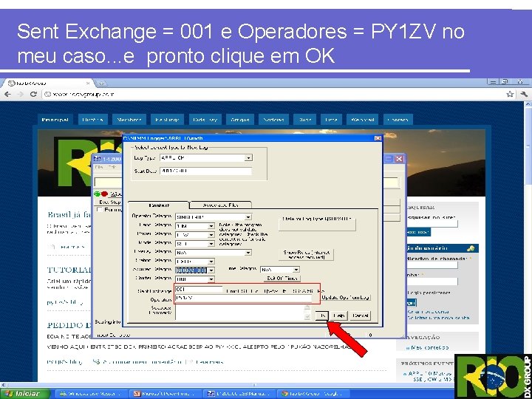Open a new Chrome tab

101,83
